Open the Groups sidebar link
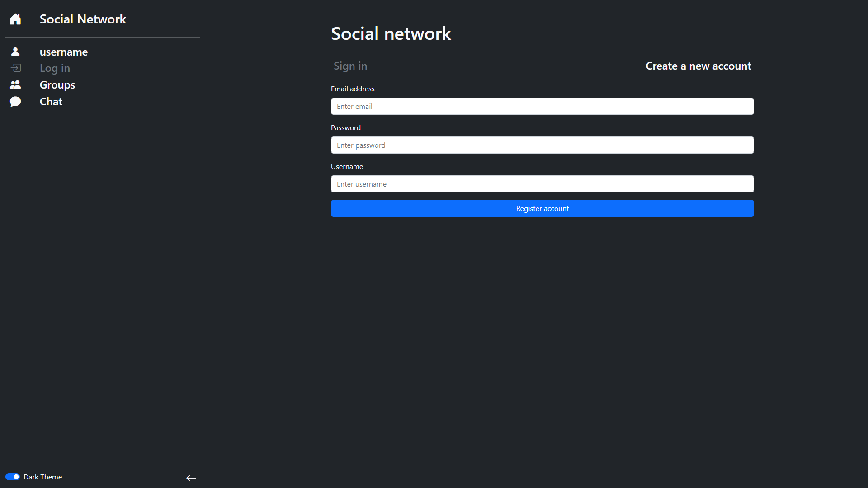 (x=57, y=85)
